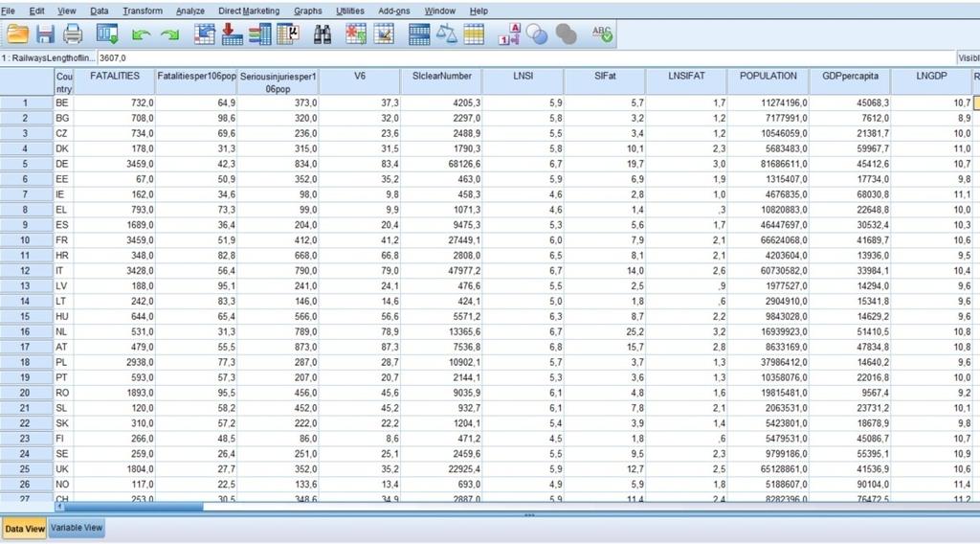Undo the last action, left green arrow
The image size is (980, 544).
tap(142, 35)
